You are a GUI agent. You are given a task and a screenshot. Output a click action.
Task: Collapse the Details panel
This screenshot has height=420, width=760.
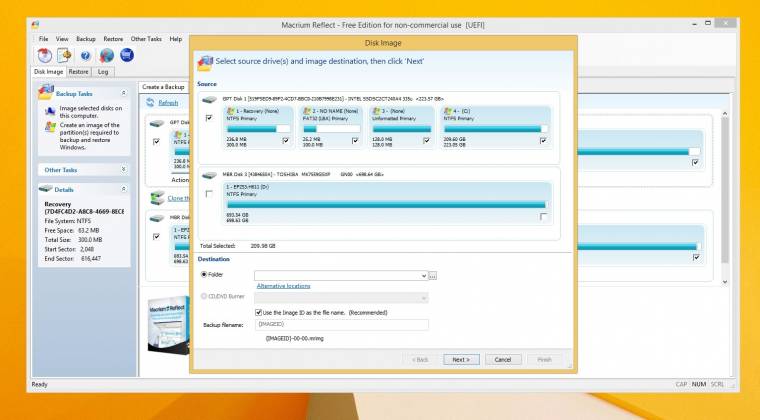(124, 188)
